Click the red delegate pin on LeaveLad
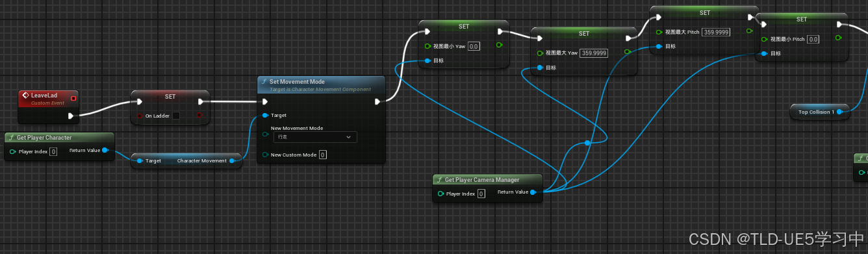868x254 pixels. [x=73, y=98]
